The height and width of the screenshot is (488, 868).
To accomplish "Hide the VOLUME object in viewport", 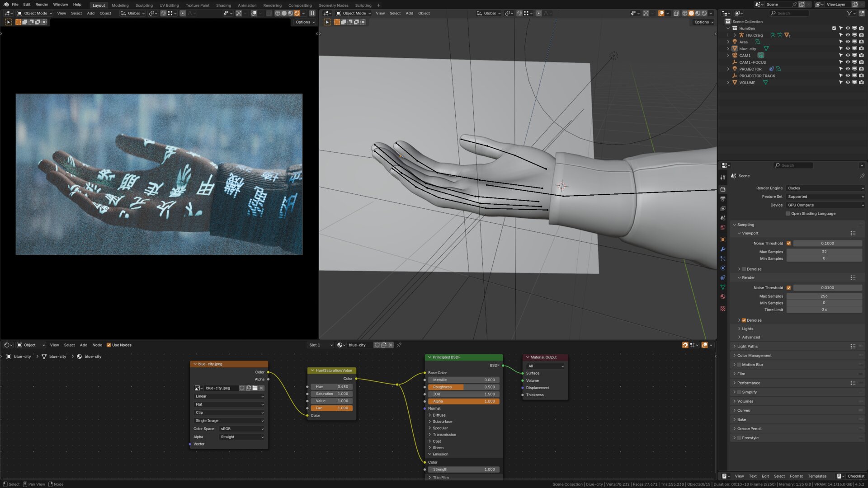I will pos(848,83).
